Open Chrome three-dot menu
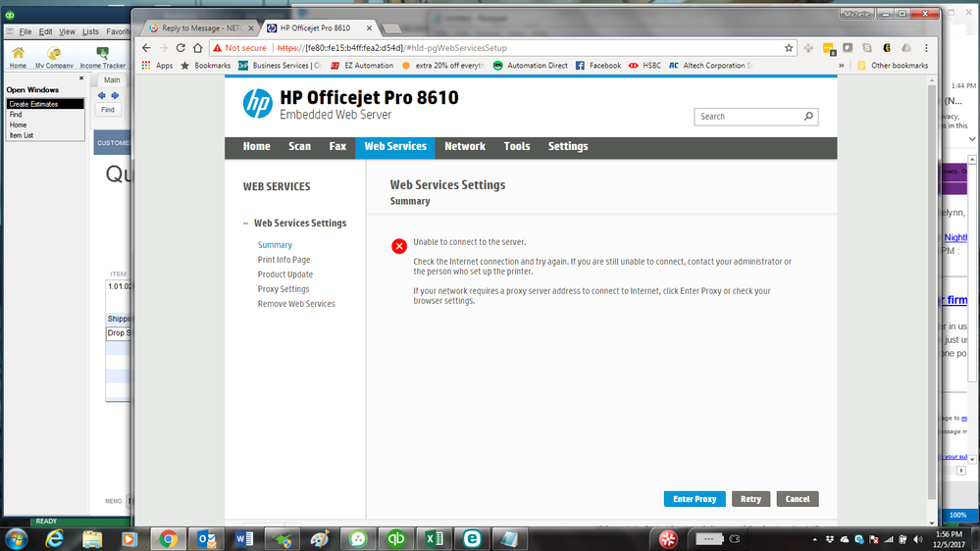The height and width of the screenshot is (551, 980). coord(926,48)
